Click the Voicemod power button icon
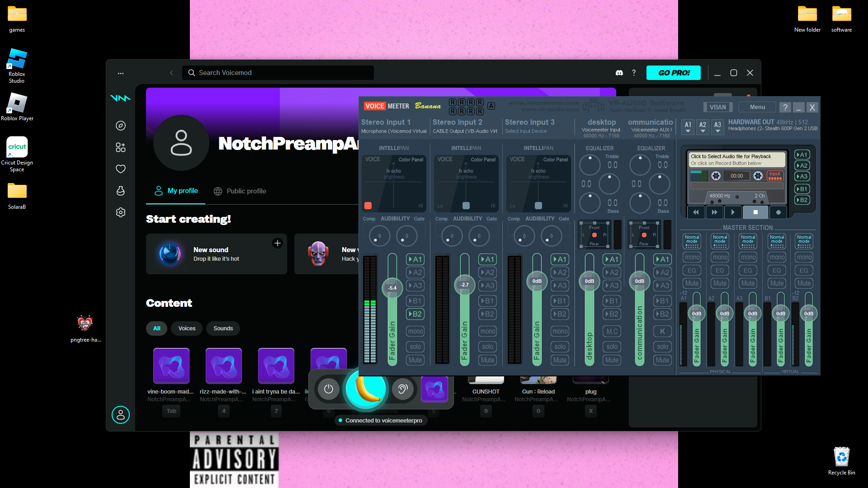This screenshot has height=488, width=868. 328,389
